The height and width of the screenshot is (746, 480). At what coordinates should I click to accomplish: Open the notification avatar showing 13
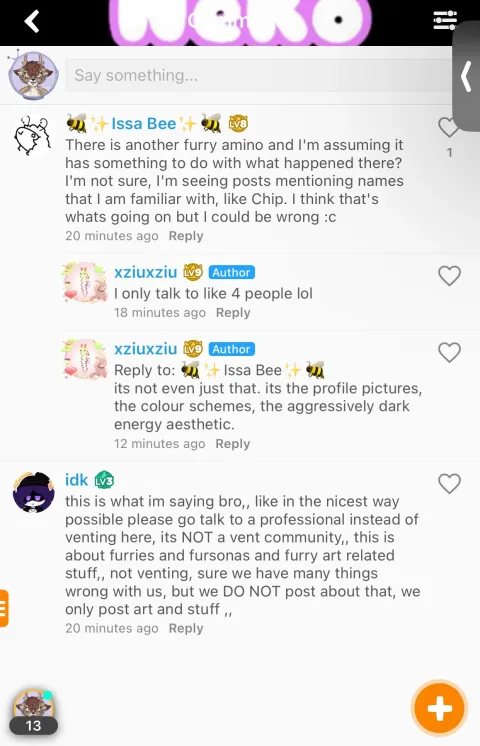tap(33, 712)
